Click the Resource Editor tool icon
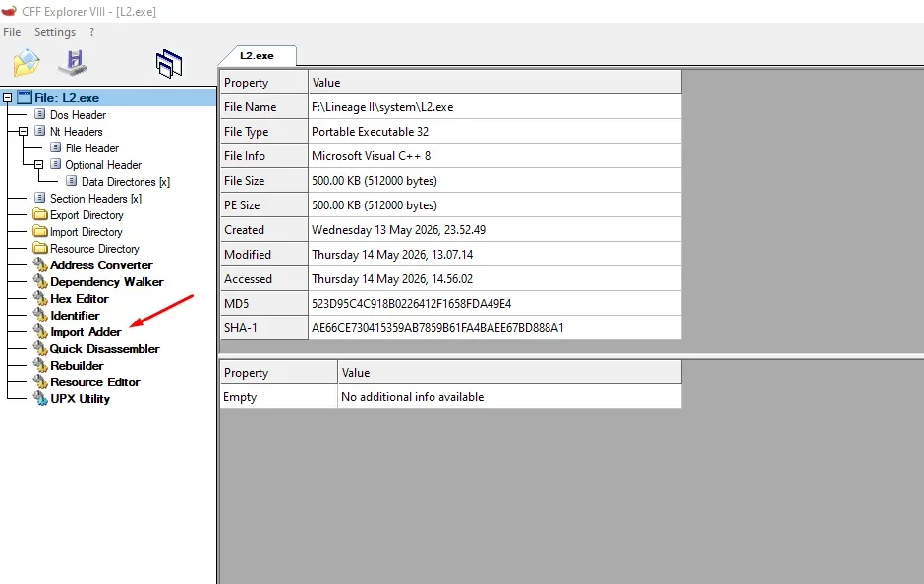The width and height of the screenshot is (924, 584). tap(40, 381)
